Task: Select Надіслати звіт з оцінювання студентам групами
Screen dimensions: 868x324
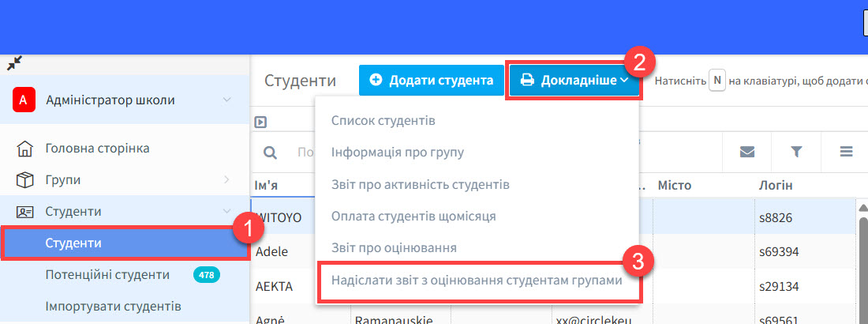Action: point(477,281)
